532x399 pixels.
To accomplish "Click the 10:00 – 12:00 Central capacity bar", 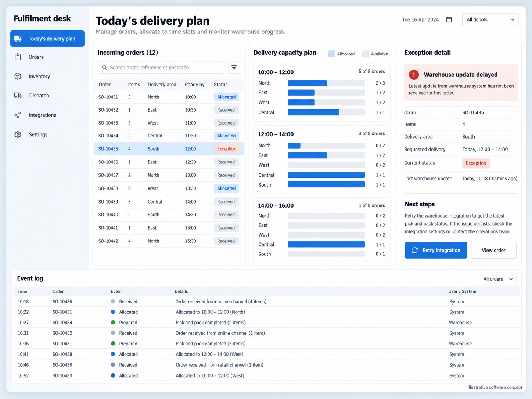I will point(326,112).
